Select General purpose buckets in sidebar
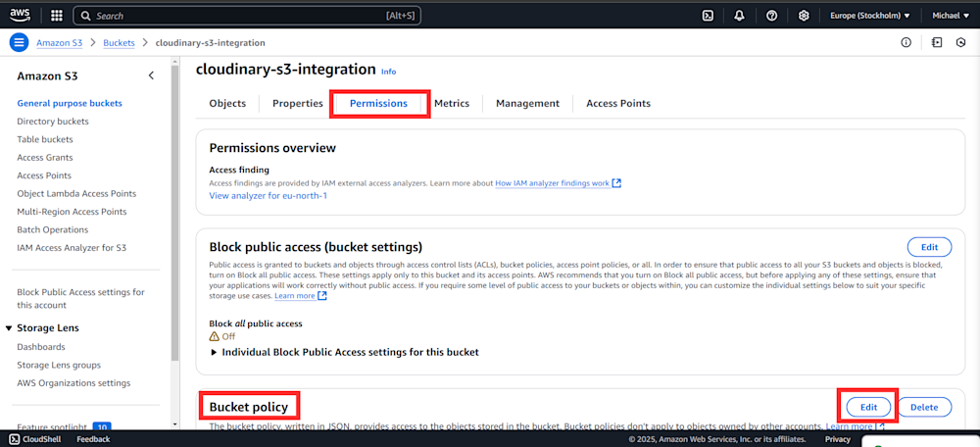 [x=70, y=103]
